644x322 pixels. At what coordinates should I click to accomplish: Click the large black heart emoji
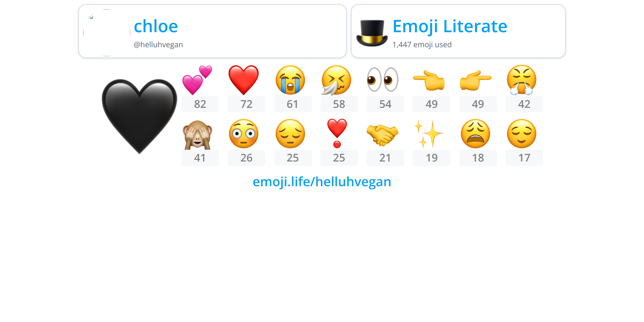[140, 116]
